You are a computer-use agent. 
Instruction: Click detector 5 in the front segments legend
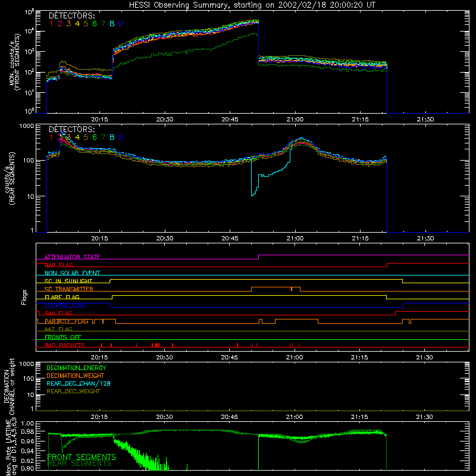coord(86,24)
